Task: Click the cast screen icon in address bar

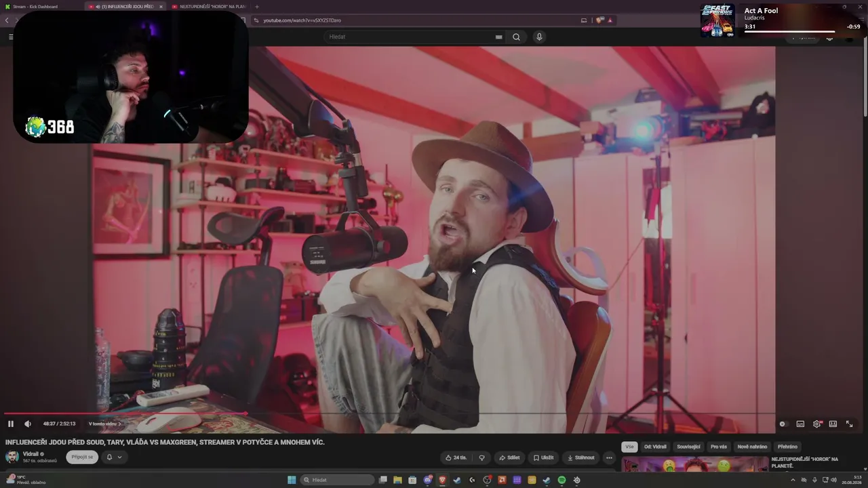Action: (x=584, y=20)
